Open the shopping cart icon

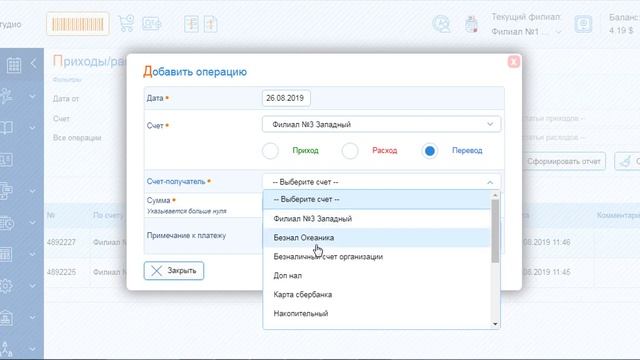[126, 24]
